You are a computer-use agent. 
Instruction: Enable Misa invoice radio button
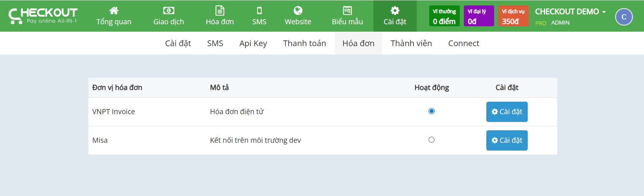[432, 140]
